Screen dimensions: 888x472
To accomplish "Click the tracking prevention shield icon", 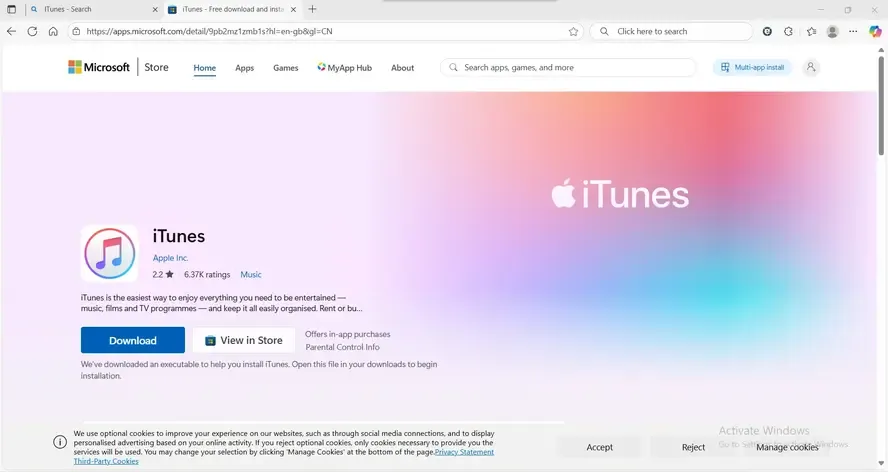I will point(767,31).
